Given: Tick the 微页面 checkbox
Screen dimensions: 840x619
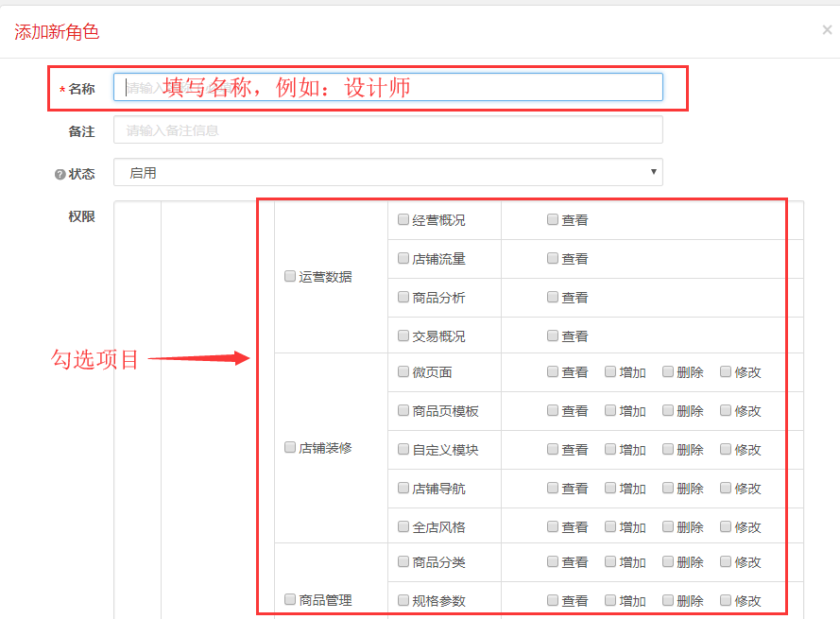Looking at the screenshot, I should [403, 371].
